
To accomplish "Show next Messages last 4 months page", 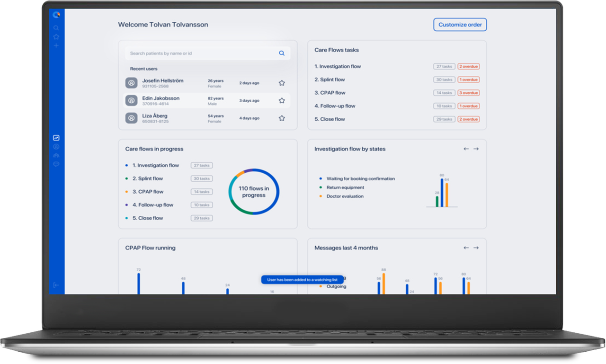I will tap(476, 248).
